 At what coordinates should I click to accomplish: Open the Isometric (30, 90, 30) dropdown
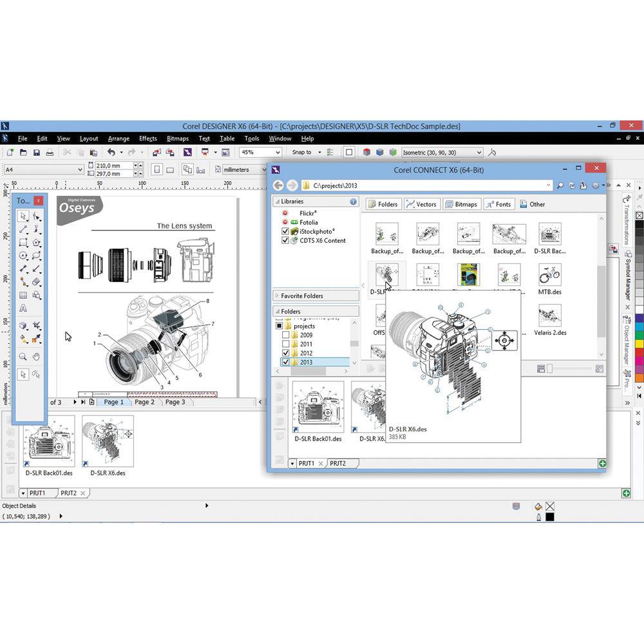pos(480,152)
